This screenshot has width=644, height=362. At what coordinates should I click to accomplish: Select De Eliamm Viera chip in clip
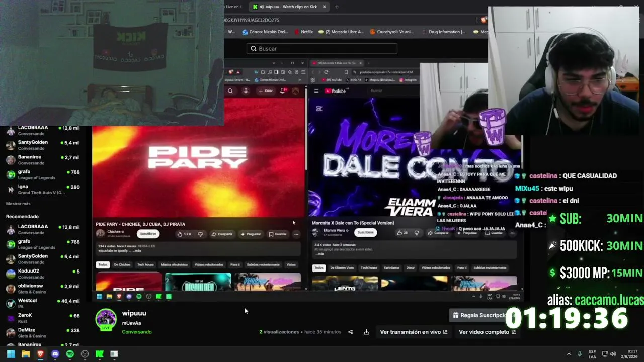pyautogui.click(x=342, y=268)
